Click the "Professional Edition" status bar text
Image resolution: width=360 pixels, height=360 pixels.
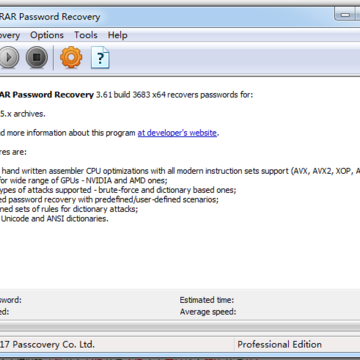coord(279,344)
